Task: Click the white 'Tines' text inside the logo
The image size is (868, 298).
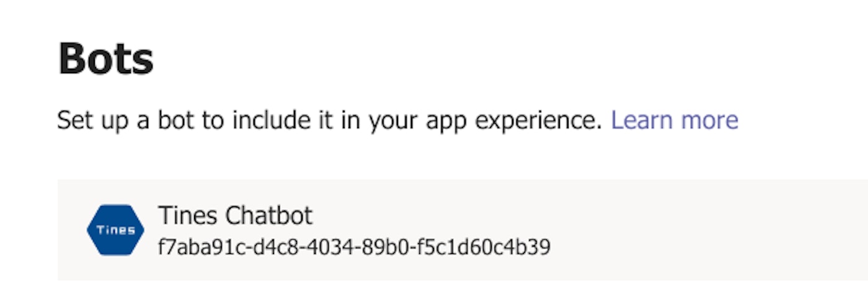Action: pyautogui.click(x=115, y=230)
